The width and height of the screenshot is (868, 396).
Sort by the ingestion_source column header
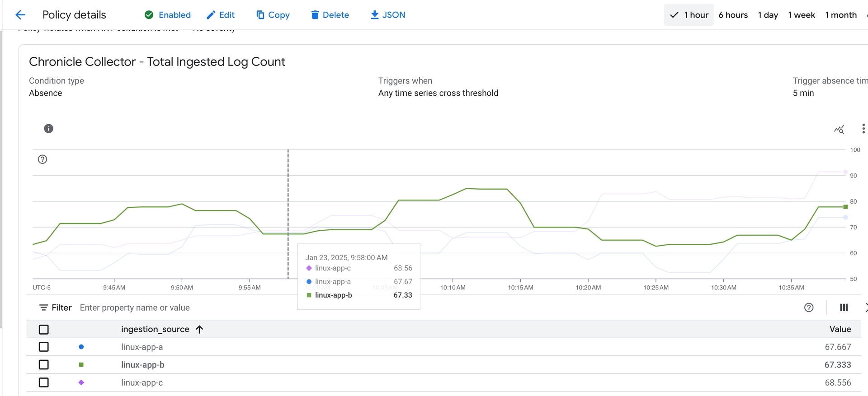pos(155,329)
